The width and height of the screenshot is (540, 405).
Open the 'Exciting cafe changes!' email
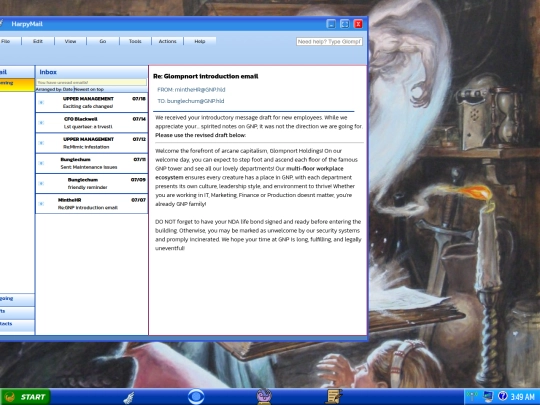92,102
